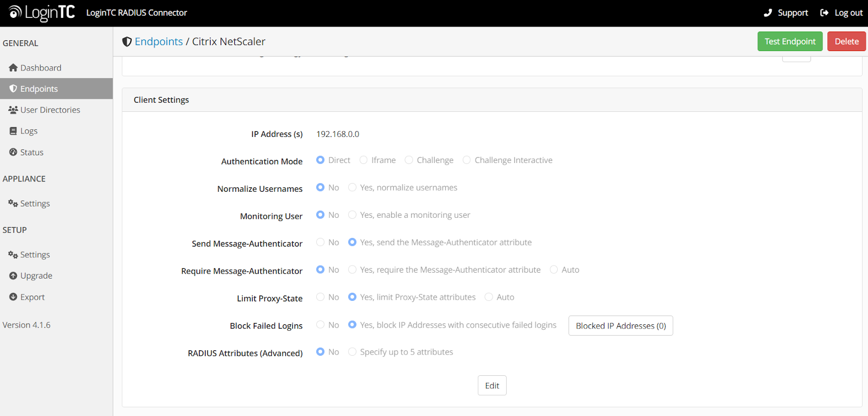Image resolution: width=868 pixels, height=416 pixels.
Task: Choose Yes, enable a monitoring user
Action: (352, 215)
